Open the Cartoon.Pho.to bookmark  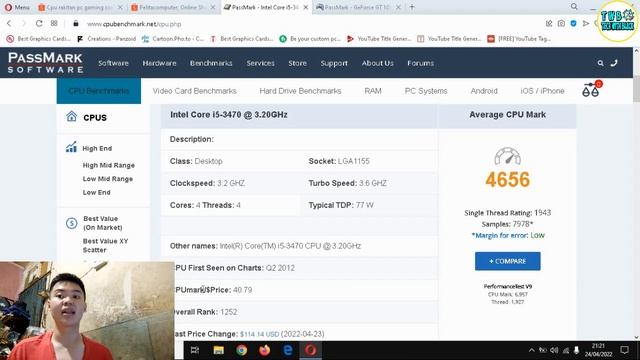pos(173,39)
